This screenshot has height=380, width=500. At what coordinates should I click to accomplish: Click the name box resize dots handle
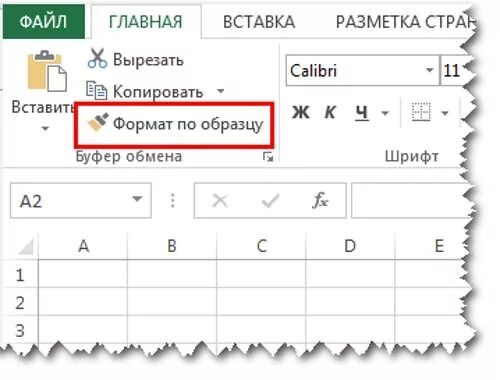coord(173,200)
